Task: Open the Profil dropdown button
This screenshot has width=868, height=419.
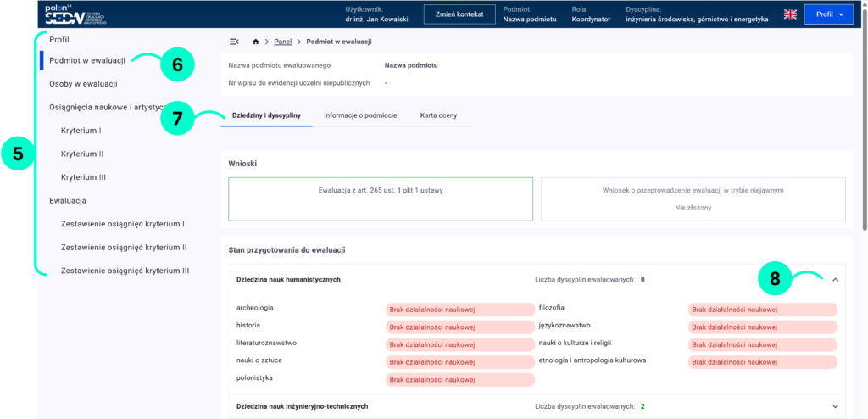Action: pyautogui.click(x=828, y=14)
